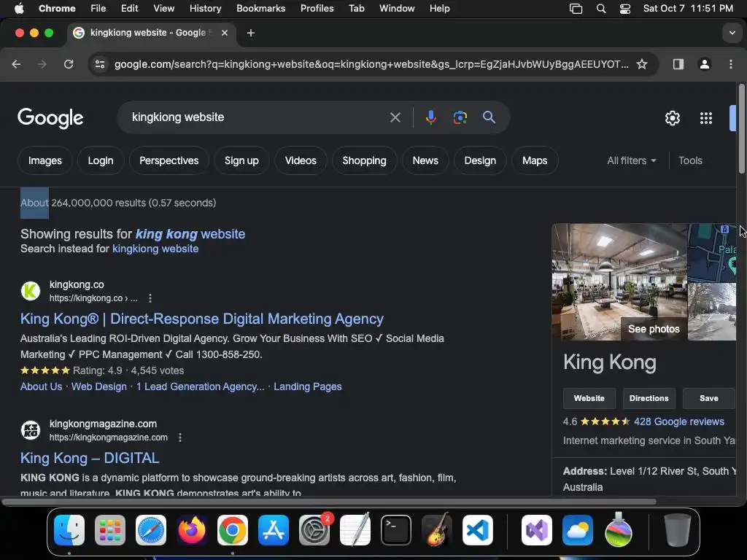This screenshot has width=747, height=560.
Task: Search by image with Lens icon
Action: [460, 117]
